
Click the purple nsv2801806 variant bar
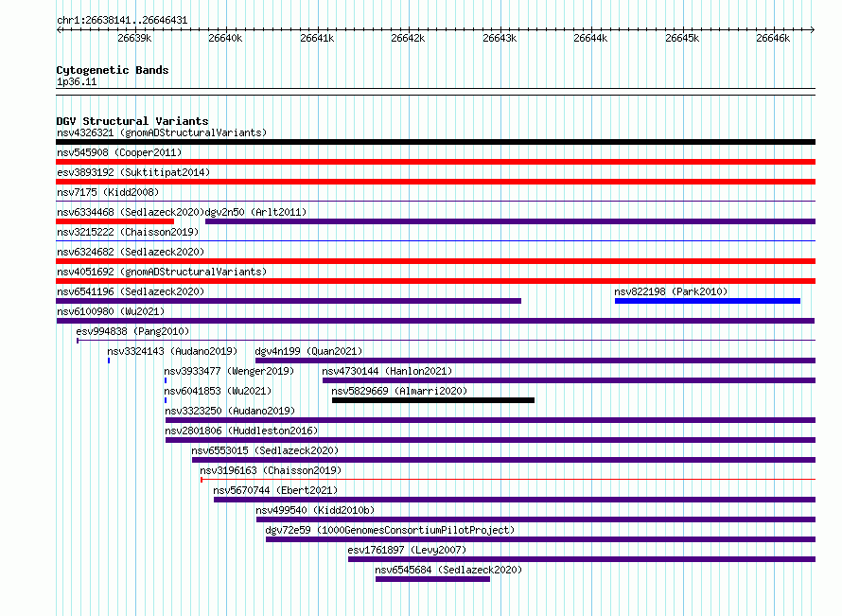pyautogui.click(x=490, y=440)
